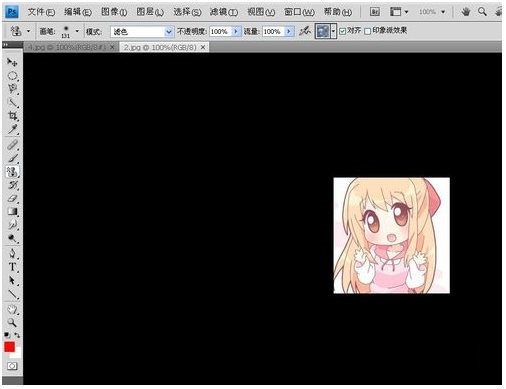Image resolution: width=506 pixels, height=389 pixels.
Task: Select the Polygonal Lasso tool
Action: [12, 89]
